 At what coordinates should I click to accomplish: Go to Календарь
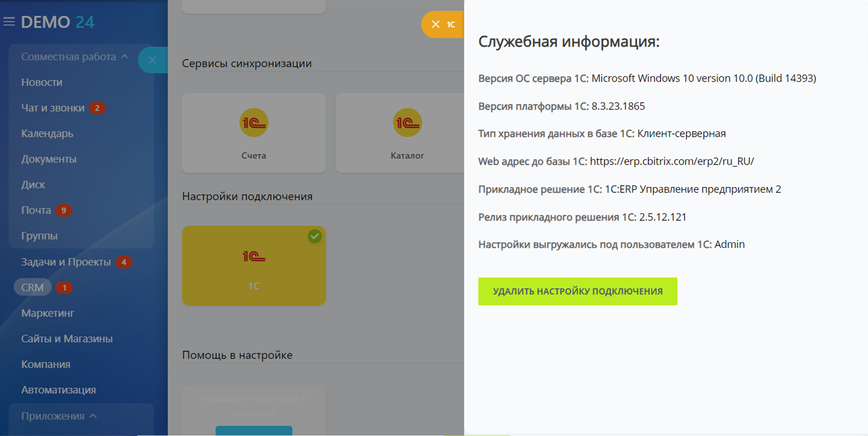click(x=47, y=134)
